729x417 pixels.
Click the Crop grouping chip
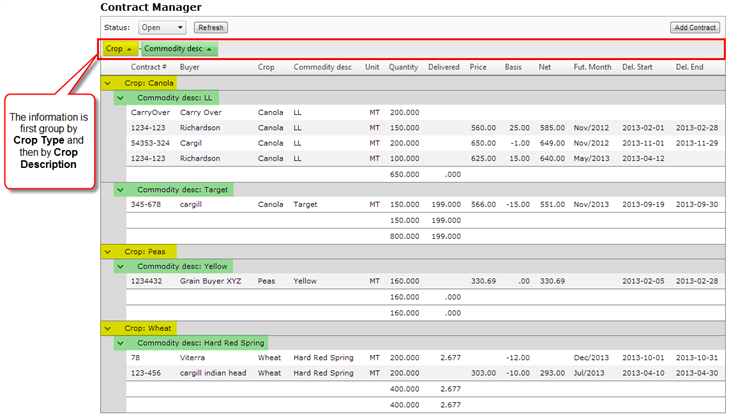click(x=119, y=49)
